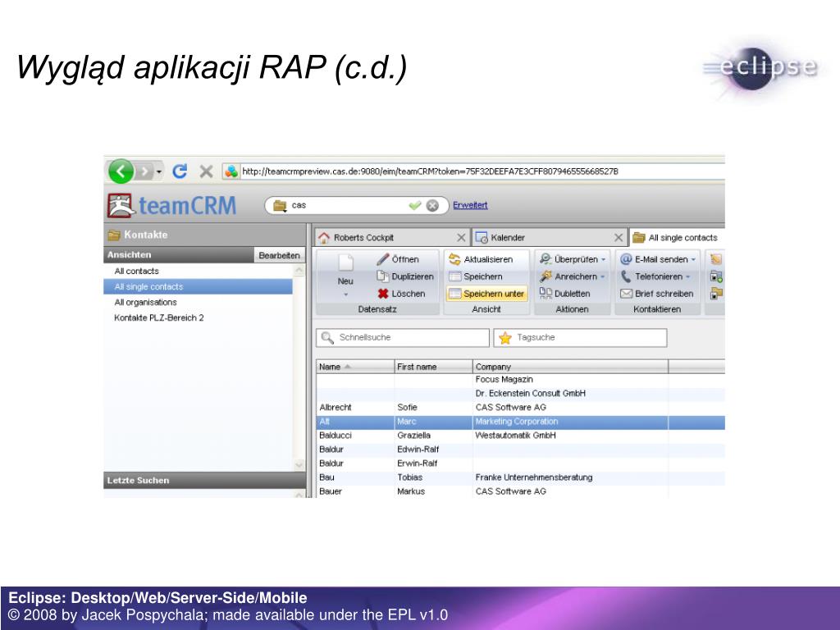
Task: Click the browser forward arrow
Action: click(144, 171)
